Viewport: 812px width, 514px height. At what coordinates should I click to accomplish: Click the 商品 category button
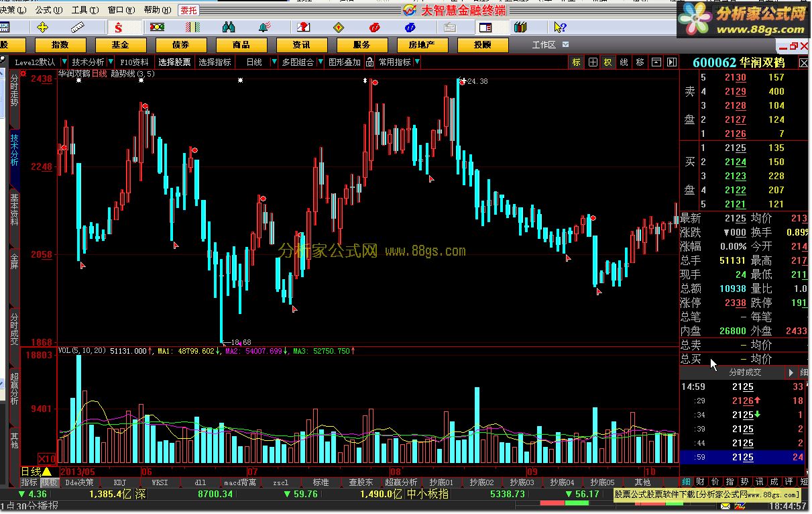point(241,45)
